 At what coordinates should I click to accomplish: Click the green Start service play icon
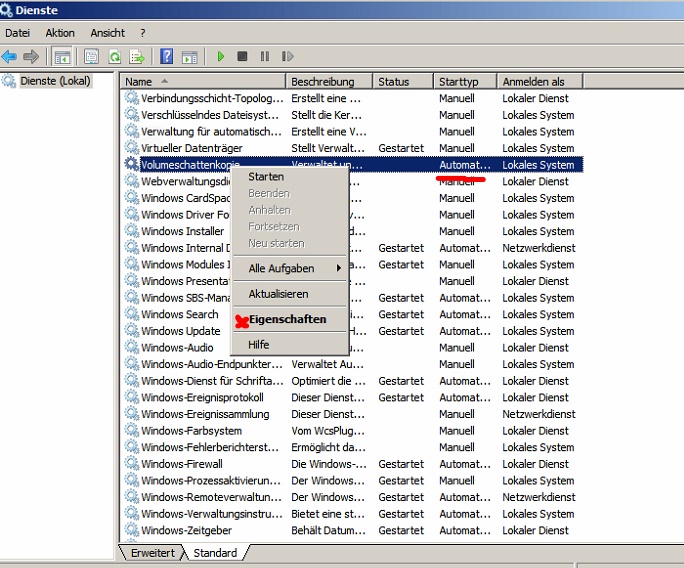pyautogui.click(x=221, y=56)
